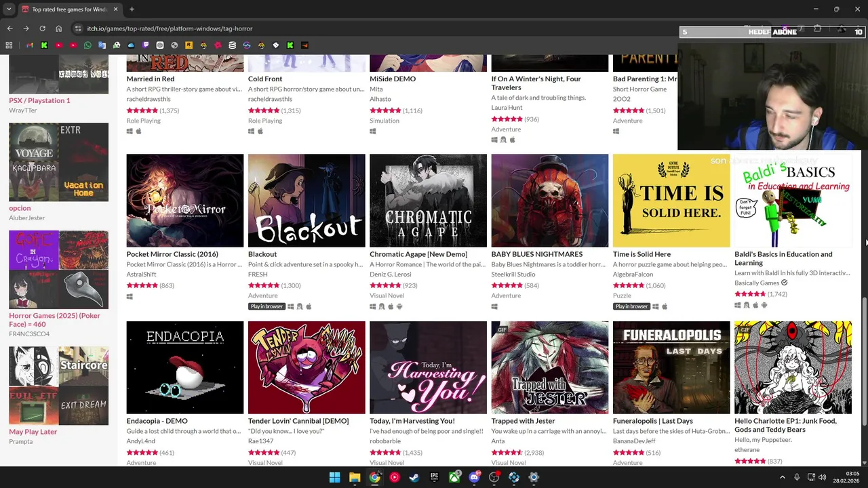This screenshot has height=488, width=868.
Task: Open the MiSide DEMO title link
Action: point(393,79)
